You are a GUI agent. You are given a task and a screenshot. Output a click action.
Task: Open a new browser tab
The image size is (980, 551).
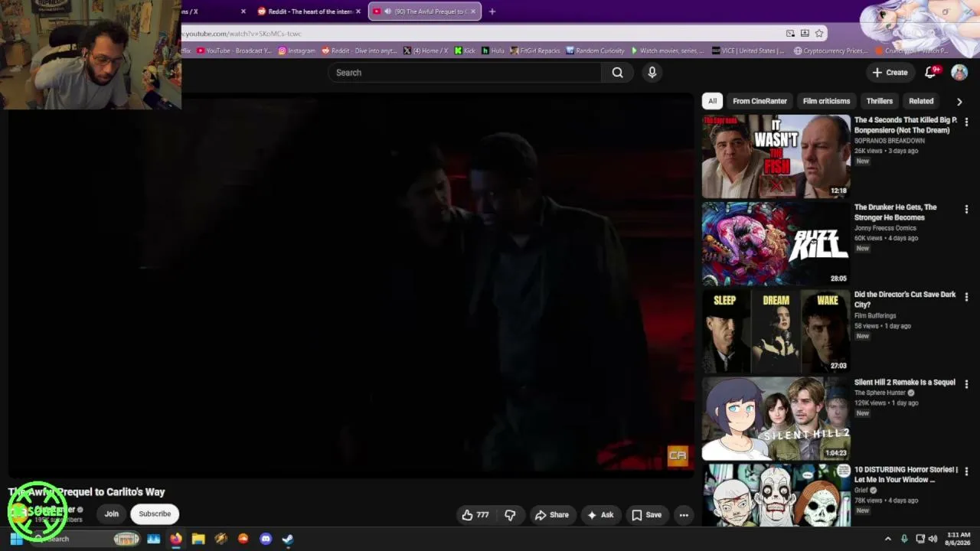(x=492, y=11)
